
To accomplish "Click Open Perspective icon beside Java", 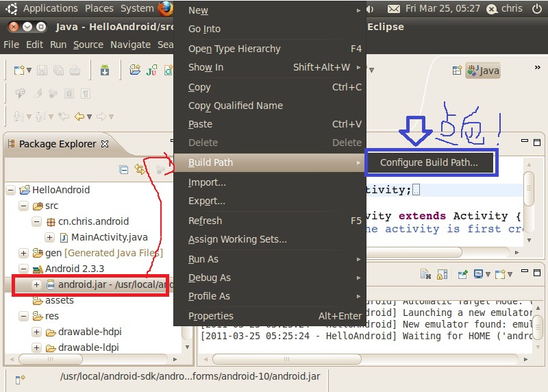I will click(x=457, y=71).
